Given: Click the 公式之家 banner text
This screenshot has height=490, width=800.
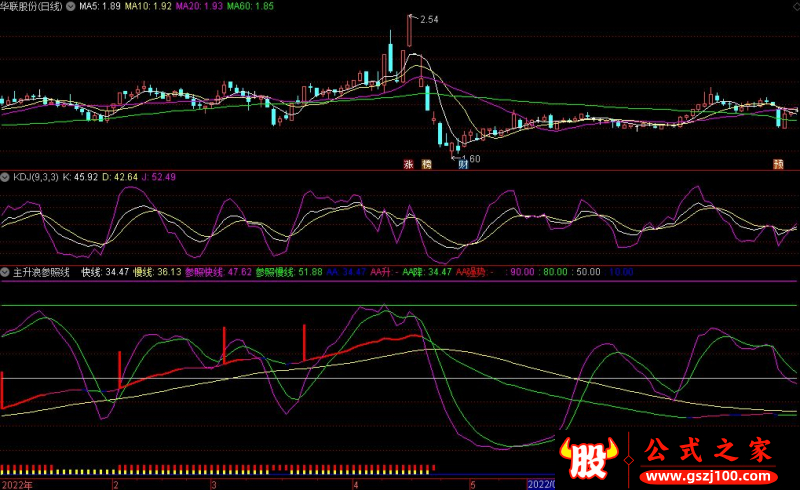Looking at the screenshot, I should click(x=708, y=451).
